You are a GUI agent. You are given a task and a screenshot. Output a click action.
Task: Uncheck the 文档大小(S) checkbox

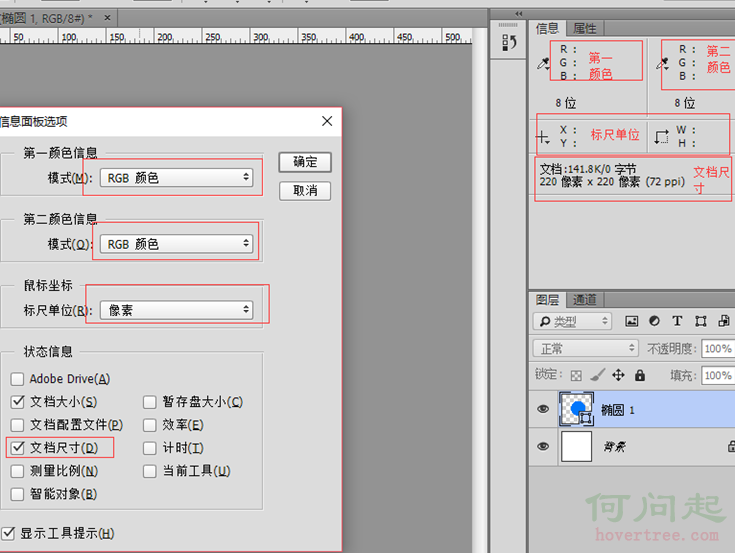[17, 402]
